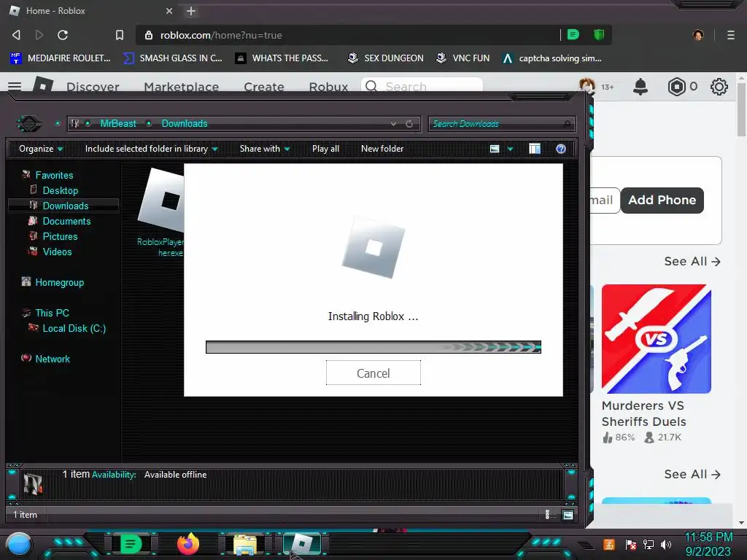Click the green taskbar chat app icon
Viewport: 747px width, 560px height.
tap(131, 543)
